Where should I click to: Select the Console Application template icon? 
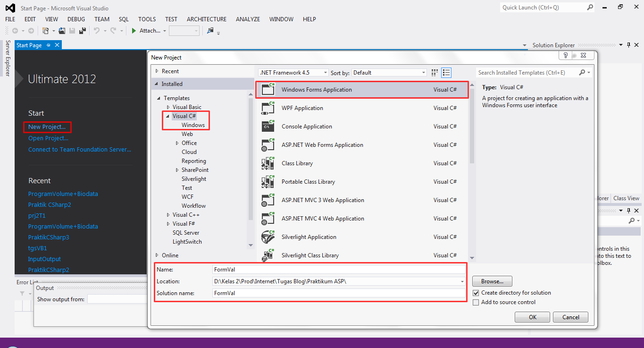pos(268,127)
